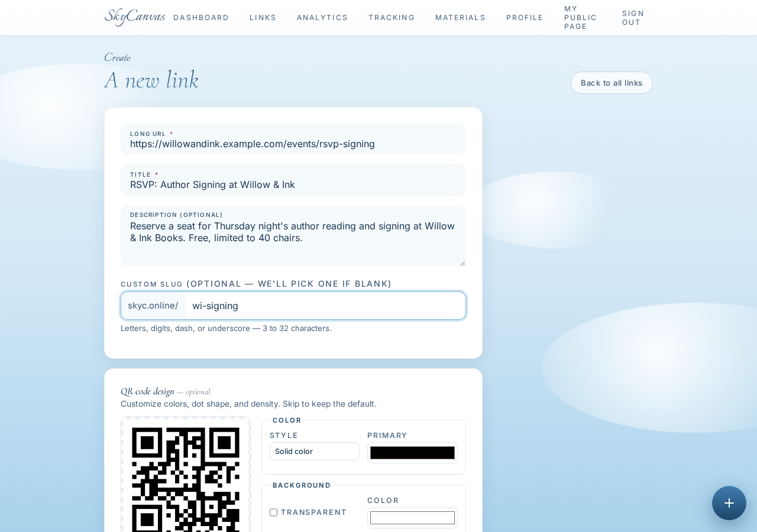
Task: Click into the Title input field
Action: 293,180
